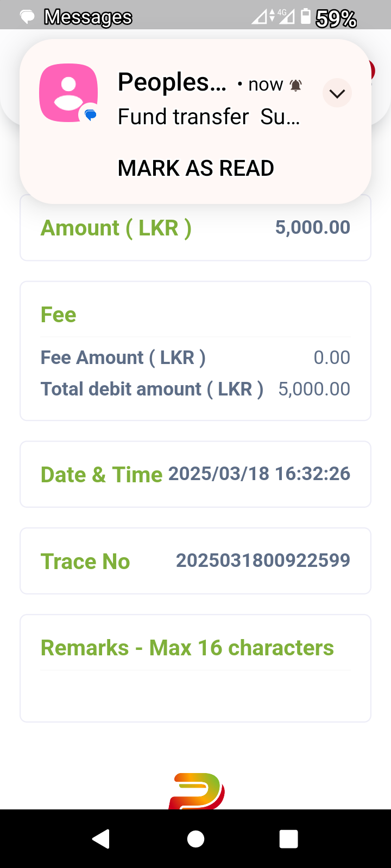391x868 pixels.
Task: Tap the 4G signal strength indicator
Action: click(x=286, y=16)
